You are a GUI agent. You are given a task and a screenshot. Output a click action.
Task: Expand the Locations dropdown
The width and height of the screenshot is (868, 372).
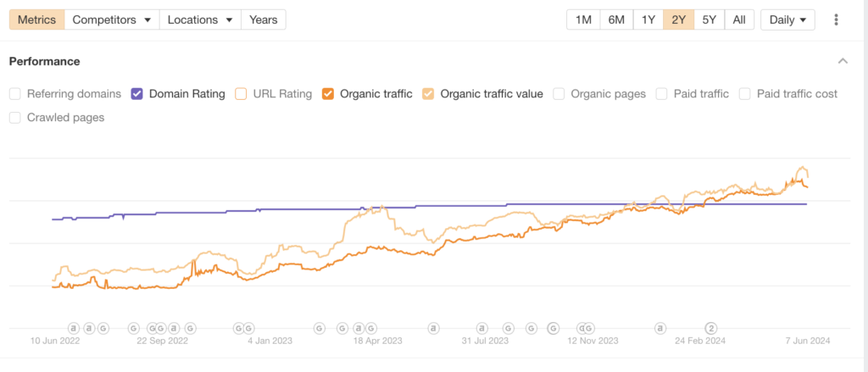point(200,19)
